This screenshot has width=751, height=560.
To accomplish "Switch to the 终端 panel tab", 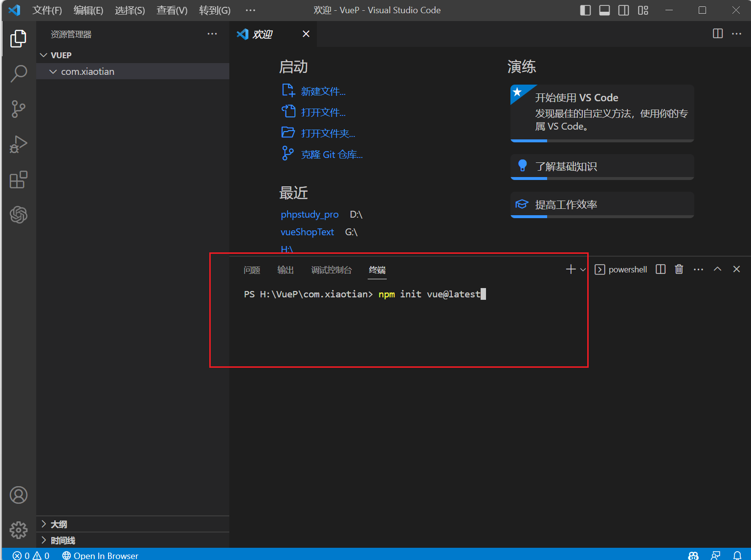I will click(377, 270).
